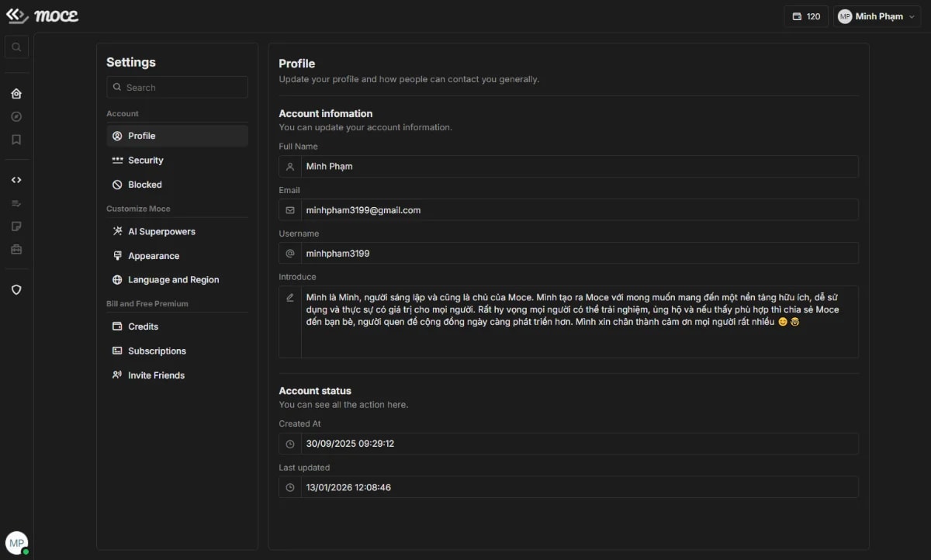
Task: Open the Blocked settings section
Action: (145, 185)
